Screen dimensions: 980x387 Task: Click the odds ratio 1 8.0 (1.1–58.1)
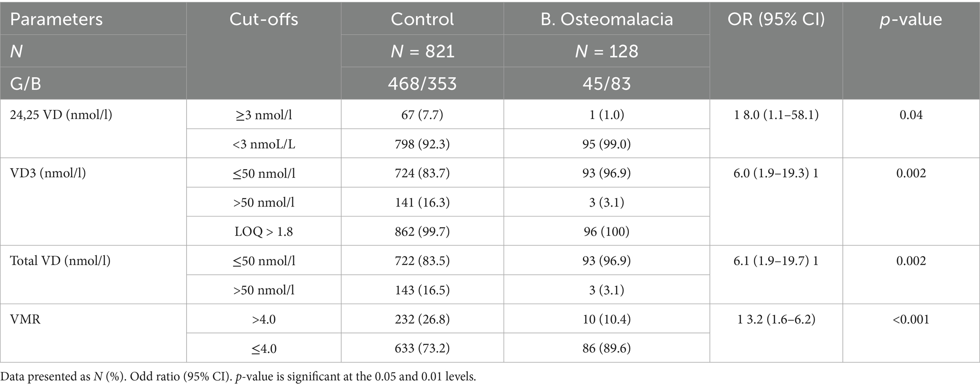[776, 115]
